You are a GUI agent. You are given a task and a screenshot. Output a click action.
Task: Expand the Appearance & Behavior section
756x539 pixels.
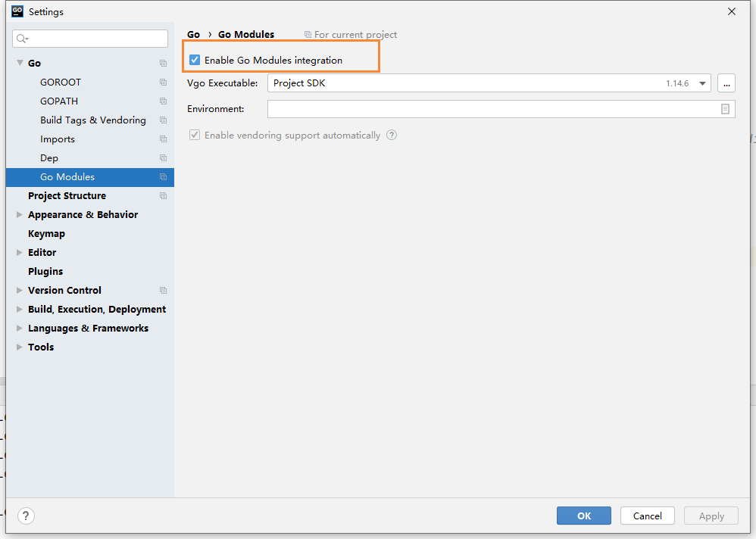20,215
